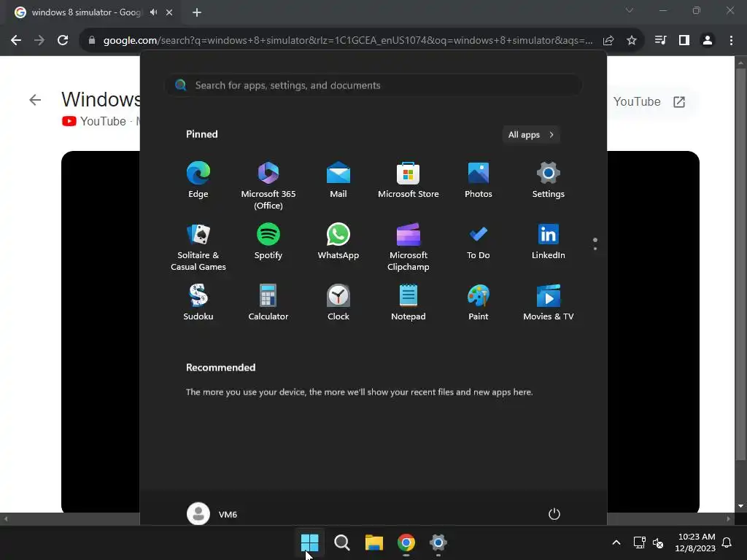
Task: Open the network tray icon
Action: (639, 542)
